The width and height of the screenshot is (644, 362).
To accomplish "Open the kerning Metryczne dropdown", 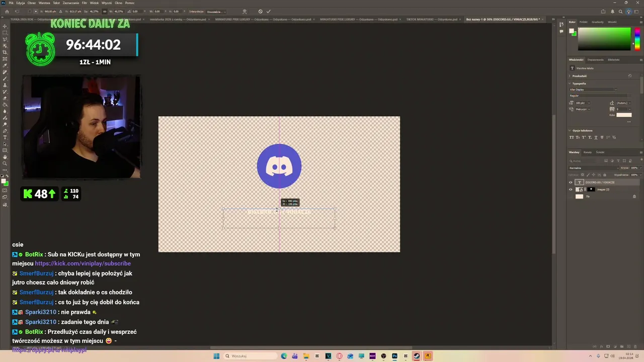I will pos(589,109).
